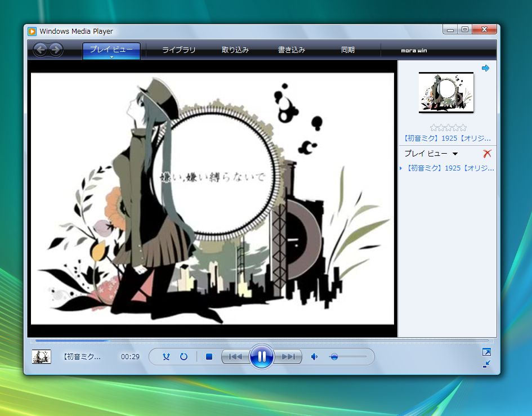Toggle repeat playback
532x416 pixels.
click(x=184, y=357)
